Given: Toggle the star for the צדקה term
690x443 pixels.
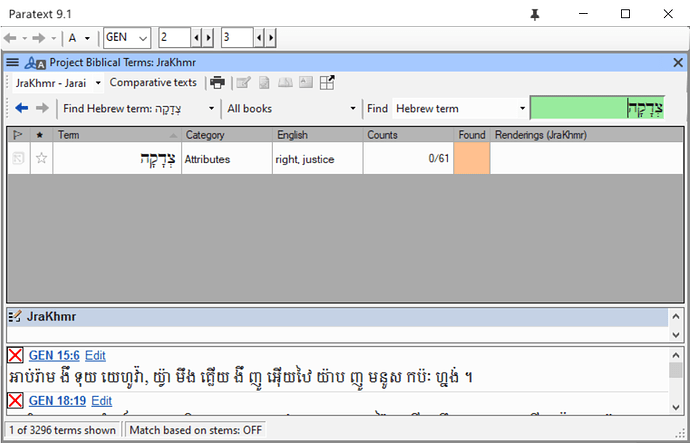Looking at the screenshot, I should (41, 158).
